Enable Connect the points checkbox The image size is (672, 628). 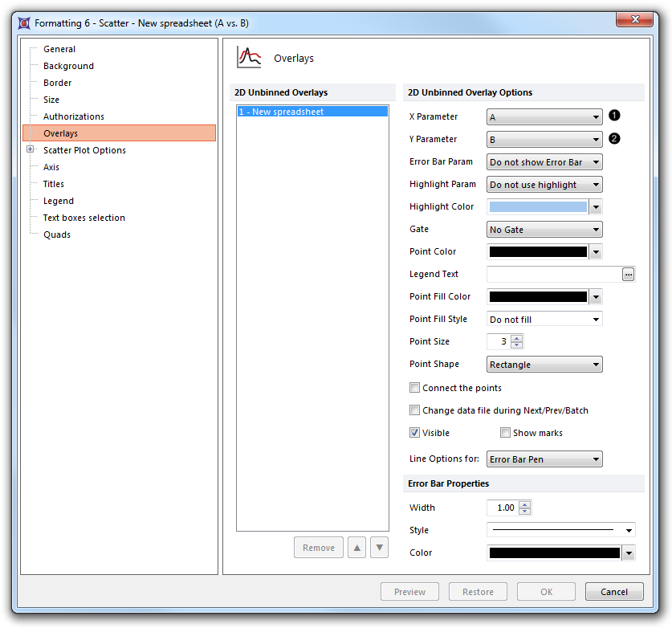(415, 388)
